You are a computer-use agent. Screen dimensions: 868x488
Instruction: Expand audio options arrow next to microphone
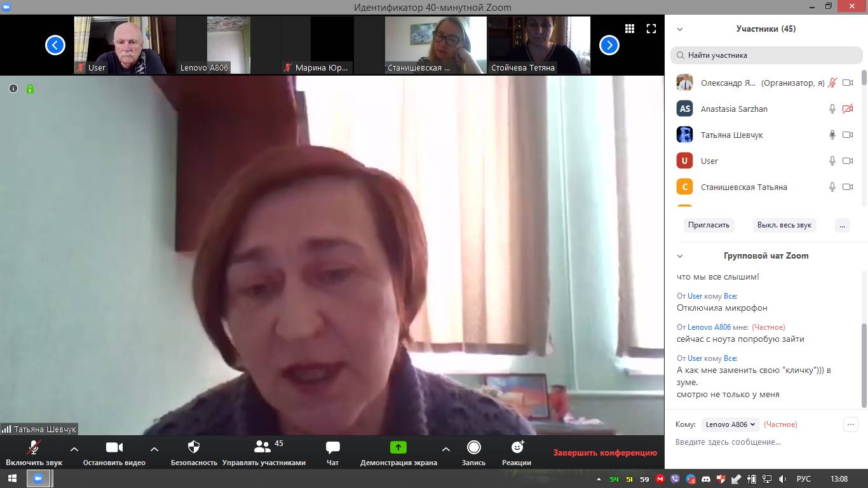[74, 449]
